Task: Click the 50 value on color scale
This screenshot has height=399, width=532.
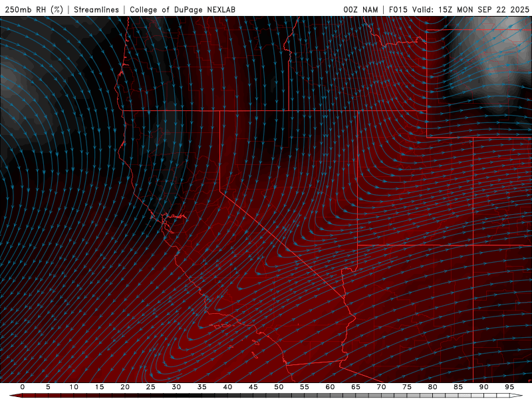Action: (279, 387)
